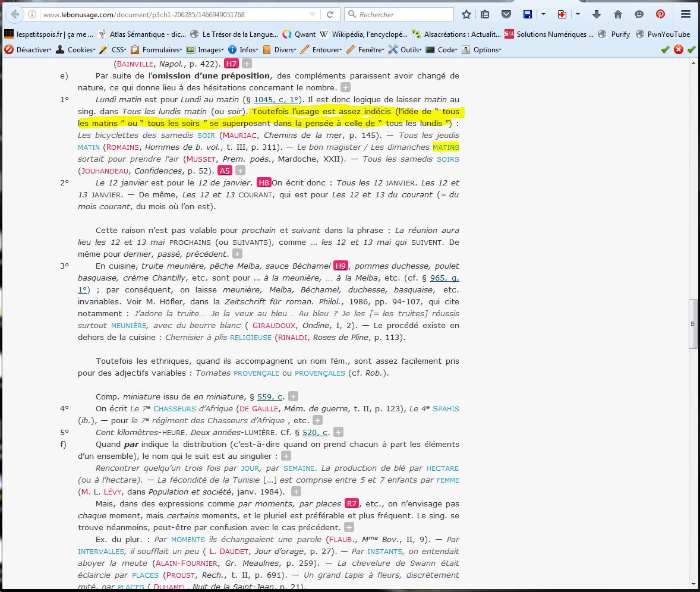The height and width of the screenshot is (592, 700).
Task: Reload the current page
Action: (331, 14)
